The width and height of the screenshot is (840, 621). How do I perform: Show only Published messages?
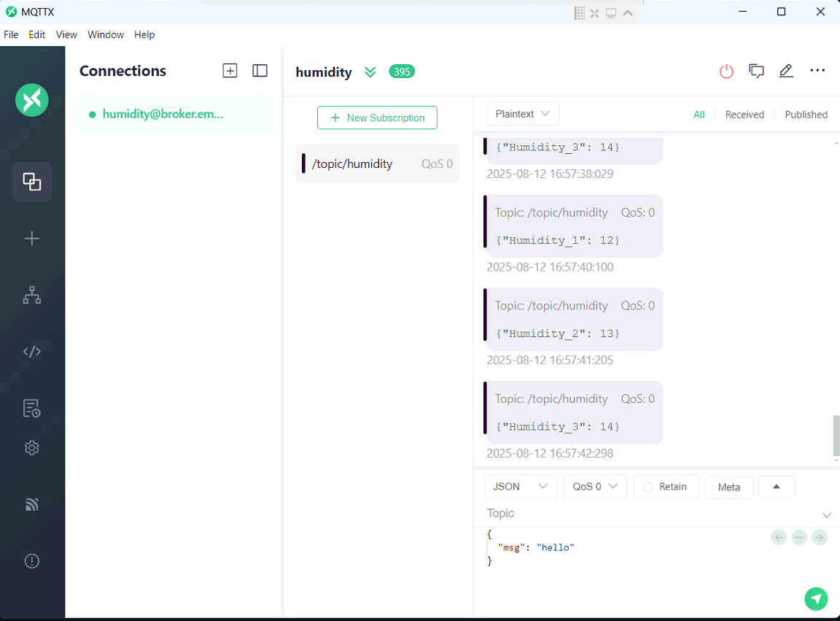click(x=806, y=115)
